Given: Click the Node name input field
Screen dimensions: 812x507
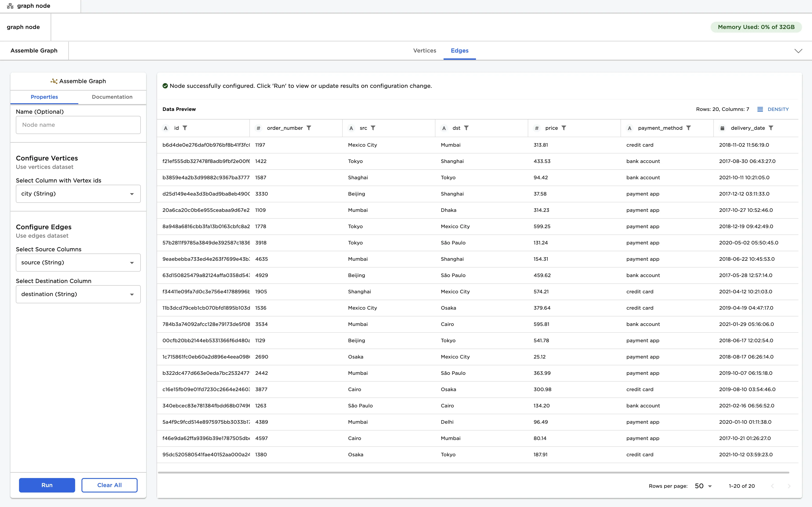Looking at the screenshot, I should tap(78, 125).
